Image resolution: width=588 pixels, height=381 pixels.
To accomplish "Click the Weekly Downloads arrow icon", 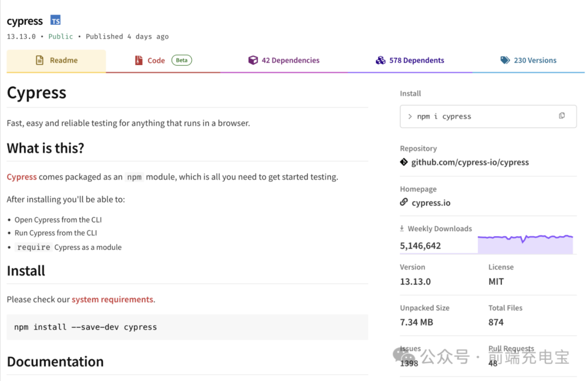I will point(402,229).
